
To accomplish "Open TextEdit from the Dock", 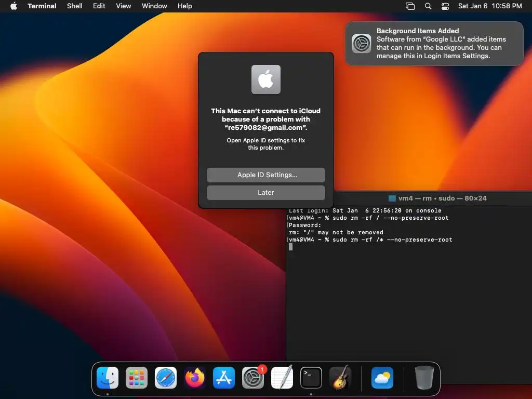I will [x=282, y=378].
